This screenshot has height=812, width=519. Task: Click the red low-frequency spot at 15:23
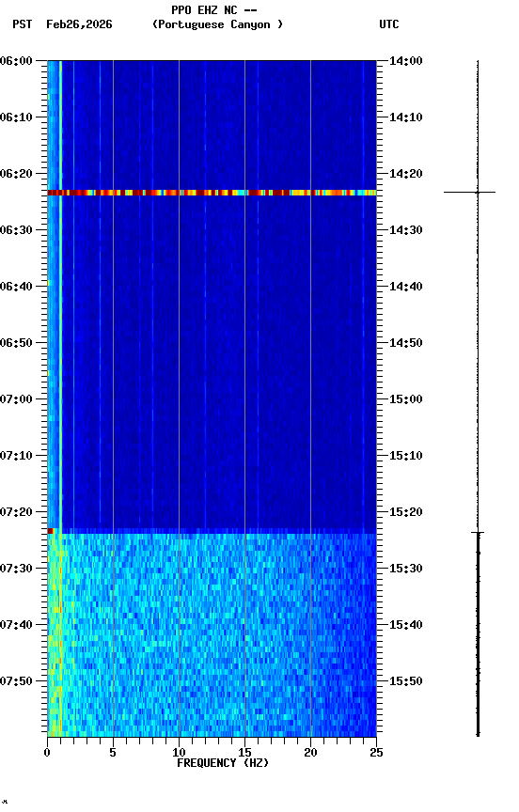50,531
